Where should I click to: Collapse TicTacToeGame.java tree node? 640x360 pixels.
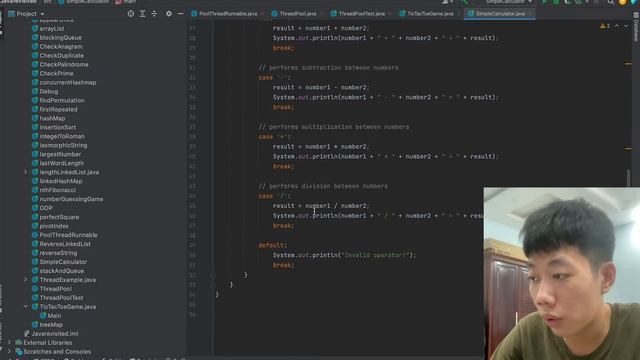pos(25,307)
